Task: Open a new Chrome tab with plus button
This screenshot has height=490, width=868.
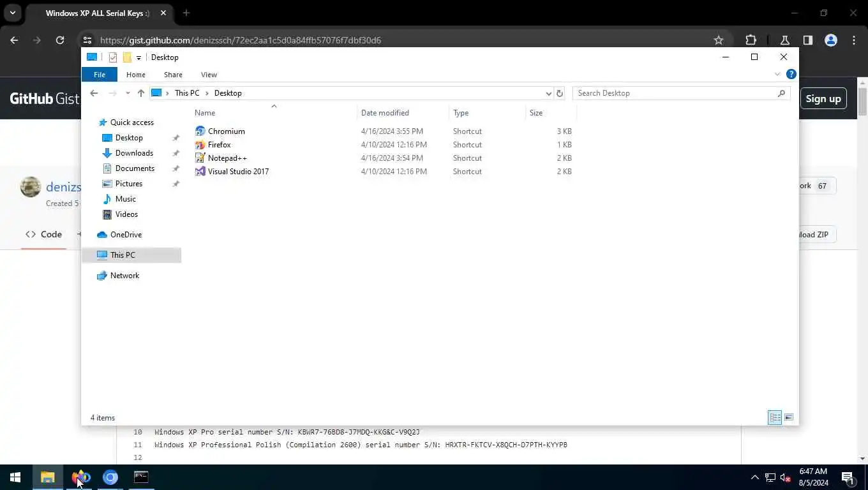Action: pos(186,13)
